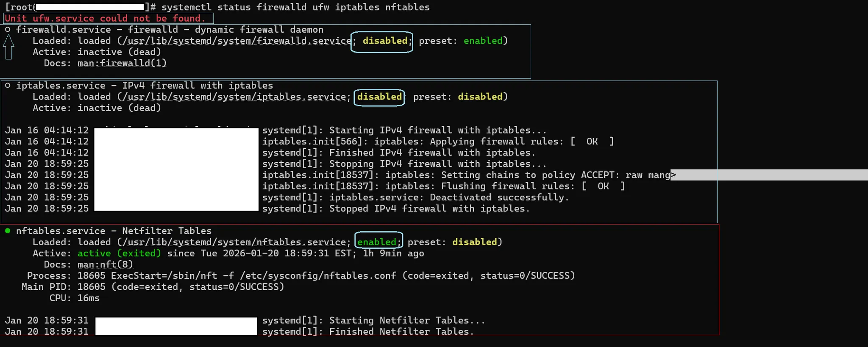Screen dimensions: 868x347
Task: Open the man:nft(8) docs link
Action: pos(105,265)
